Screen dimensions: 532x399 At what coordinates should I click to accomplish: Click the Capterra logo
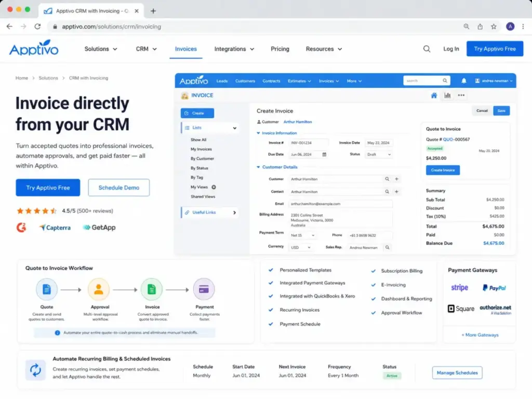click(x=55, y=228)
